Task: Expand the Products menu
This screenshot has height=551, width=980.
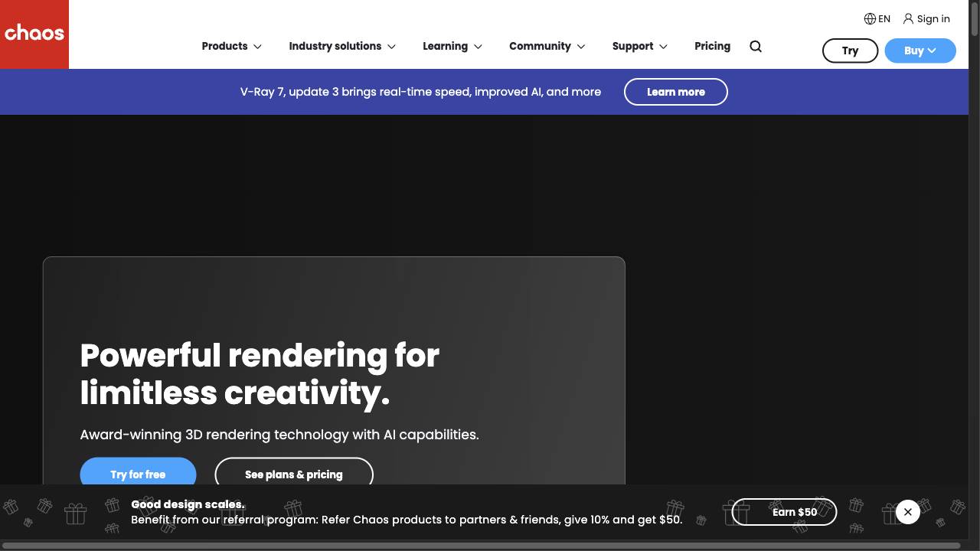Action: [232, 47]
